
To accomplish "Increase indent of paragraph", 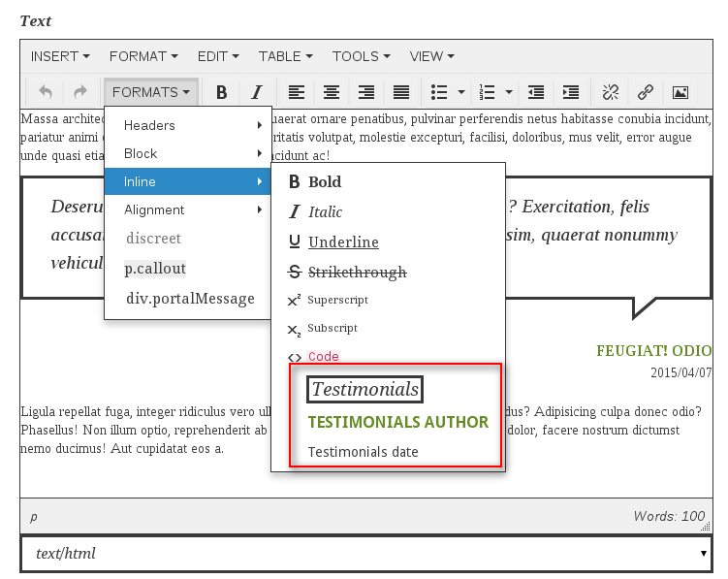I will pyautogui.click(x=571, y=92).
